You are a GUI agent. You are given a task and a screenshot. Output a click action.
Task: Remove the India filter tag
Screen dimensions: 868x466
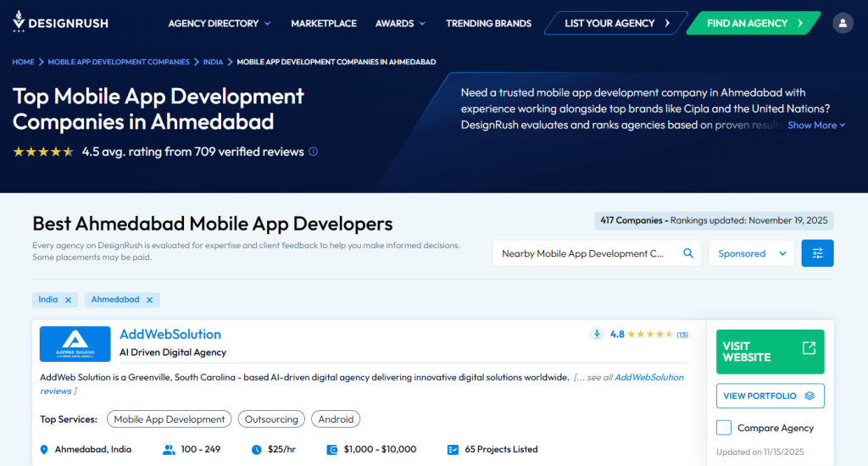point(68,300)
